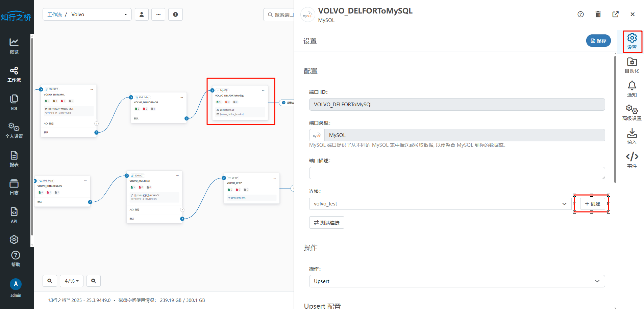Expand the Volvo workflow dropdown
This screenshot has width=644, height=309.
(x=87, y=15)
